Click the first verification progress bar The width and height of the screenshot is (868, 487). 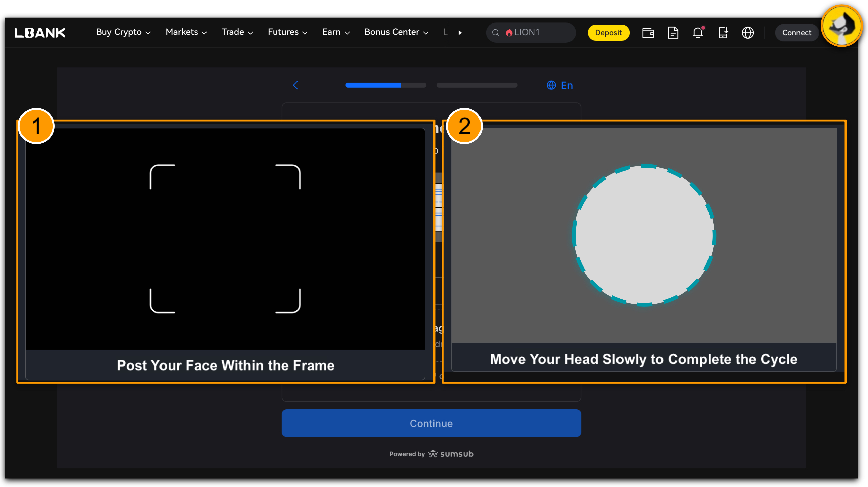(385, 85)
